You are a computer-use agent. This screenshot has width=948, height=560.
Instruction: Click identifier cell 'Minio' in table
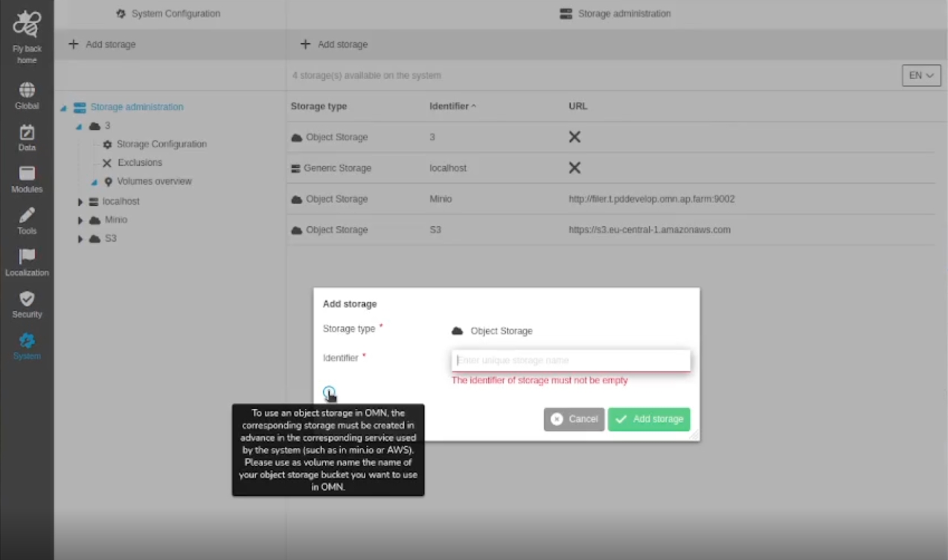441,199
